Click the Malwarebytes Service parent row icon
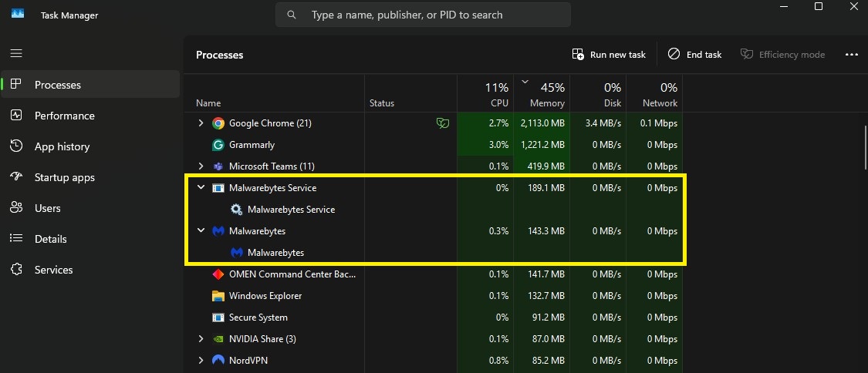868x373 pixels. click(x=218, y=188)
